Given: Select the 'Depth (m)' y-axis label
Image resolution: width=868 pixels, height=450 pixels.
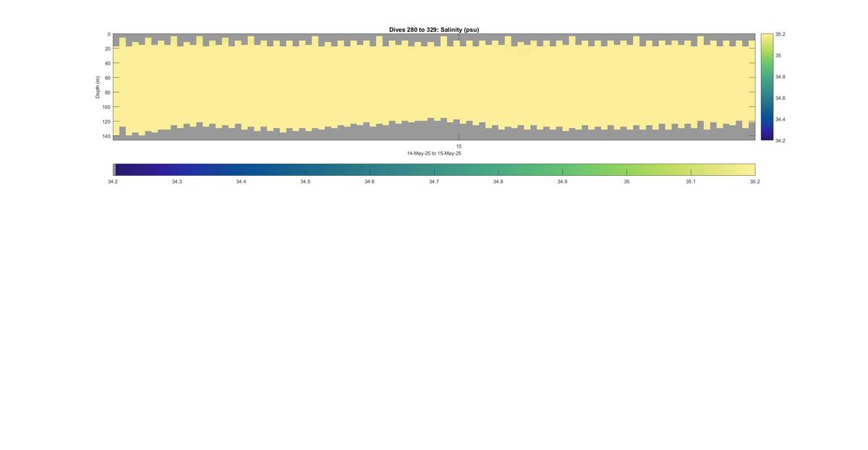Looking at the screenshot, I should 97,87.
